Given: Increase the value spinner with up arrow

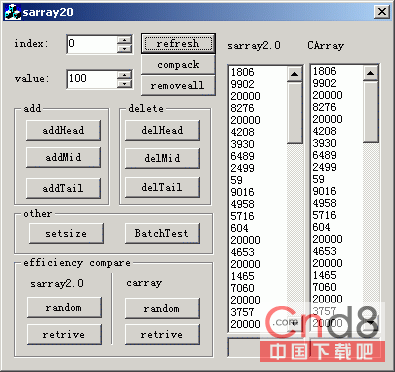Looking at the screenshot, I should click(124, 75).
